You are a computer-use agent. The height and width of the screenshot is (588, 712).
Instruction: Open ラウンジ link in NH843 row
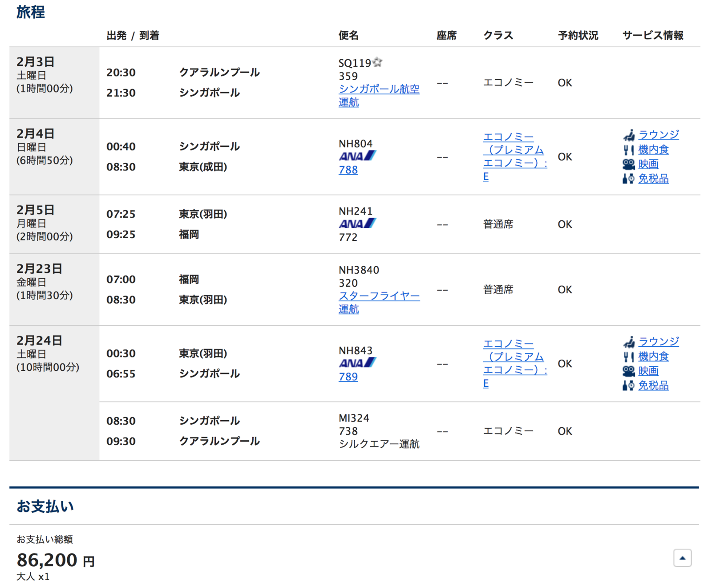(x=659, y=342)
